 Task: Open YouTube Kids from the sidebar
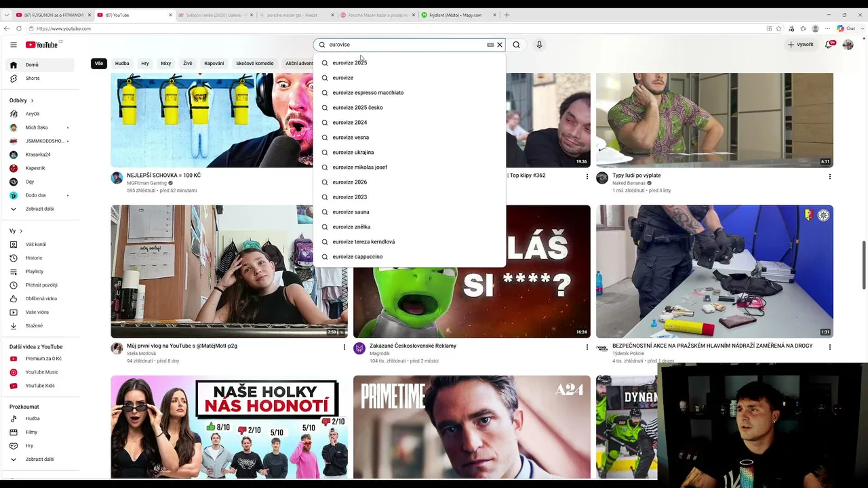coord(41,386)
